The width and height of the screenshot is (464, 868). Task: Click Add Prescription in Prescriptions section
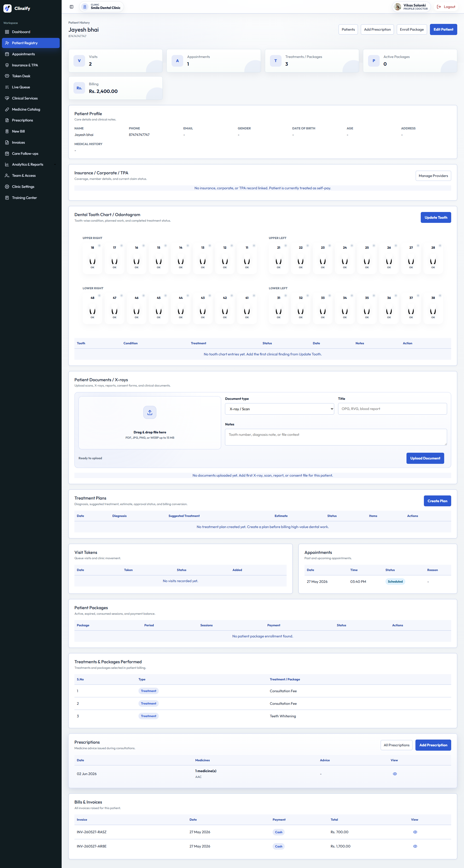433,745
